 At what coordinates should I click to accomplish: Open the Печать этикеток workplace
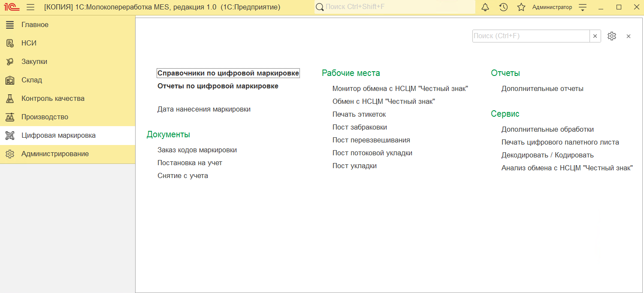[359, 115]
